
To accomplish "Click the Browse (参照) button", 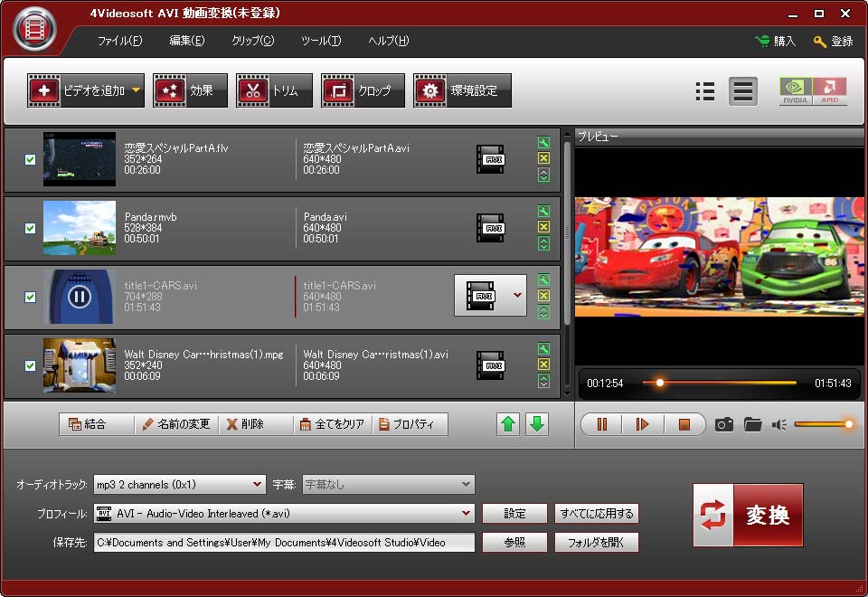I will point(514,542).
